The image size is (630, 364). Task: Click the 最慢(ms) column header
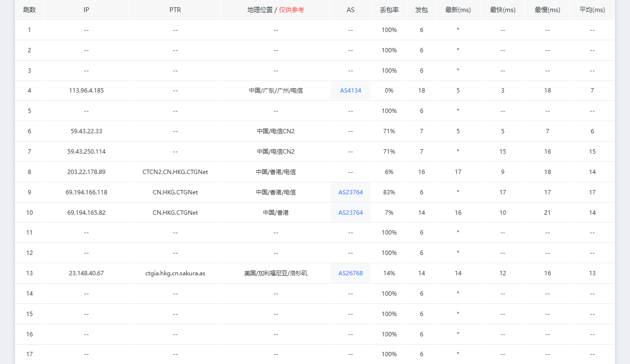pyautogui.click(x=548, y=10)
